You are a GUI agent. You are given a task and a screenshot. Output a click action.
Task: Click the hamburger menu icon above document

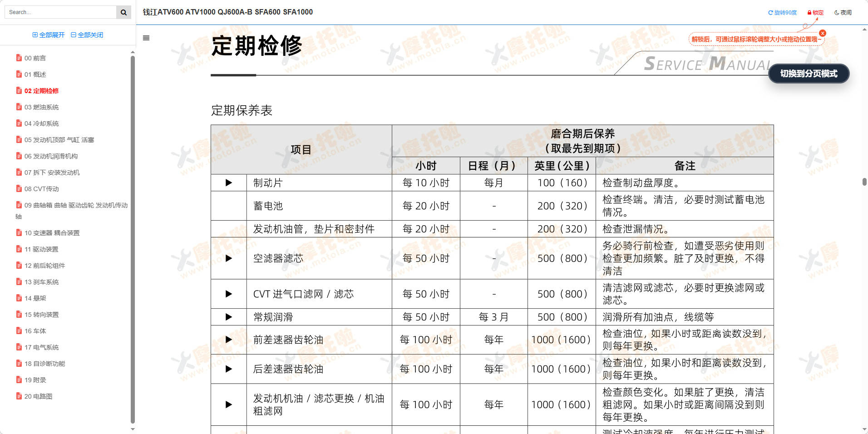pyautogui.click(x=146, y=38)
